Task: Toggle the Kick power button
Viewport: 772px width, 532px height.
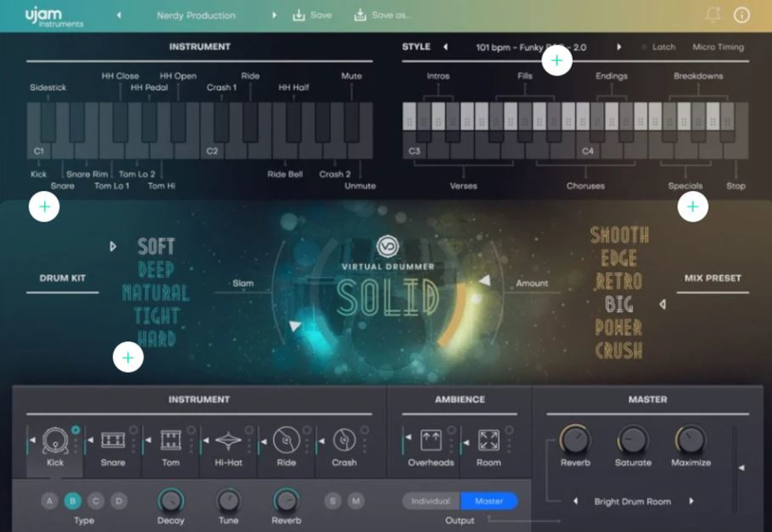Action: [76, 430]
